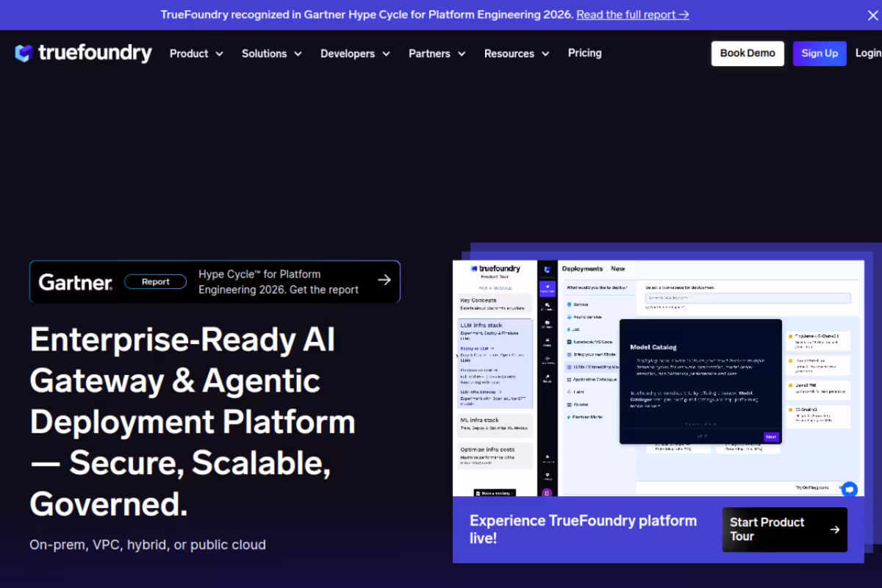
Task: Click the Book Demo button
Action: pos(747,53)
